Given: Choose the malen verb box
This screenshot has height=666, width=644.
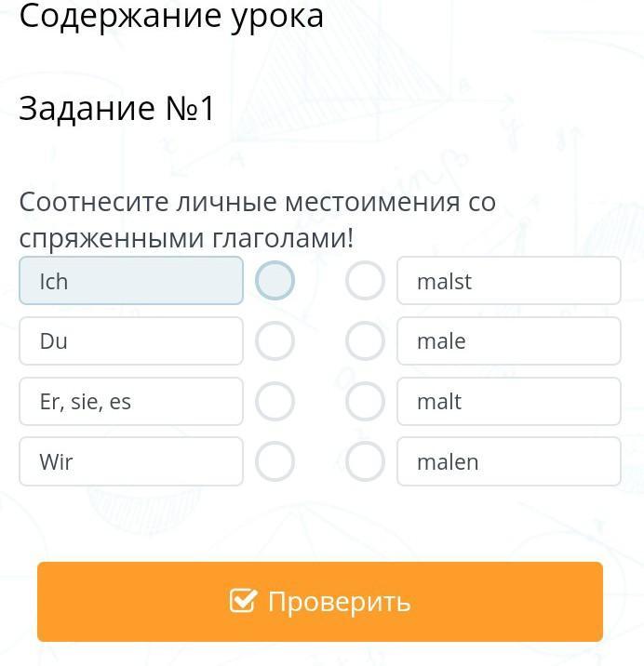Looking at the screenshot, I should 508,461.
